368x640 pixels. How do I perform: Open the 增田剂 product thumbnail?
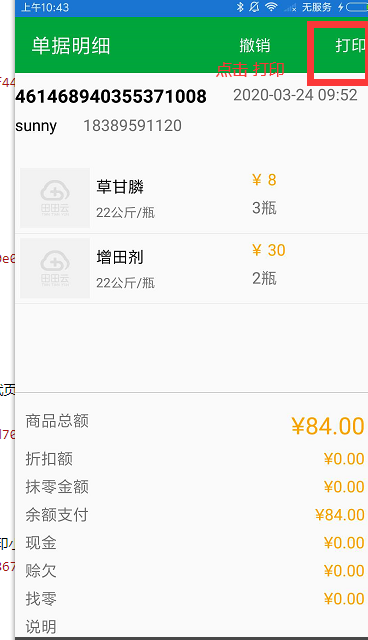(x=55, y=268)
